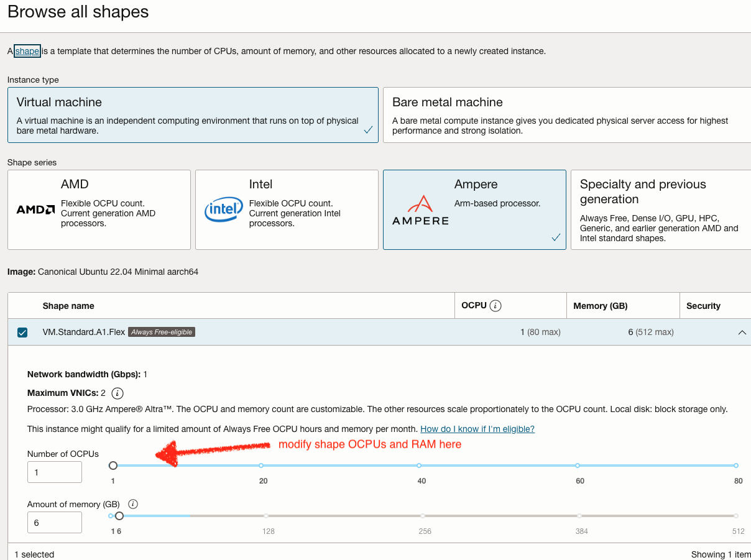Viewport: 751px width, 560px height.
Task: Click the OCPU column header label
Action: click(474, 306)
